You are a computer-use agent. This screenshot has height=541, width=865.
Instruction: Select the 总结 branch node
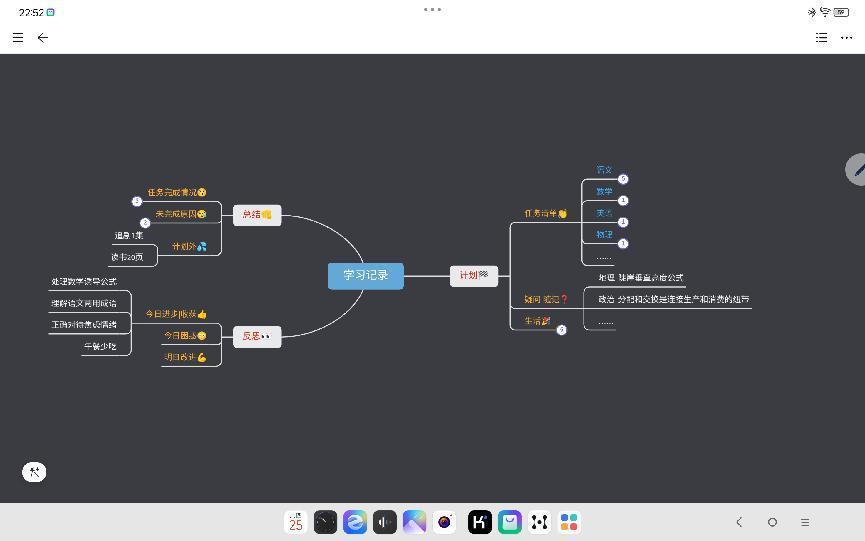(x=257, y=214)
